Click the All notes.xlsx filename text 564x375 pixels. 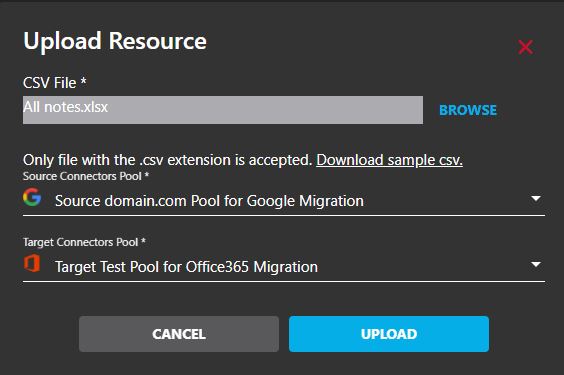(65, 107)
